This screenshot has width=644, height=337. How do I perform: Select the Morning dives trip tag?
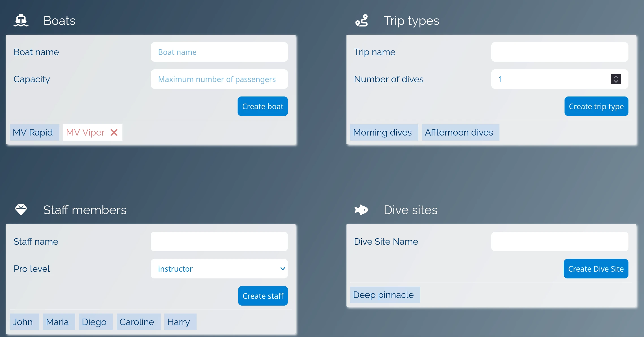tap(382, 132)
